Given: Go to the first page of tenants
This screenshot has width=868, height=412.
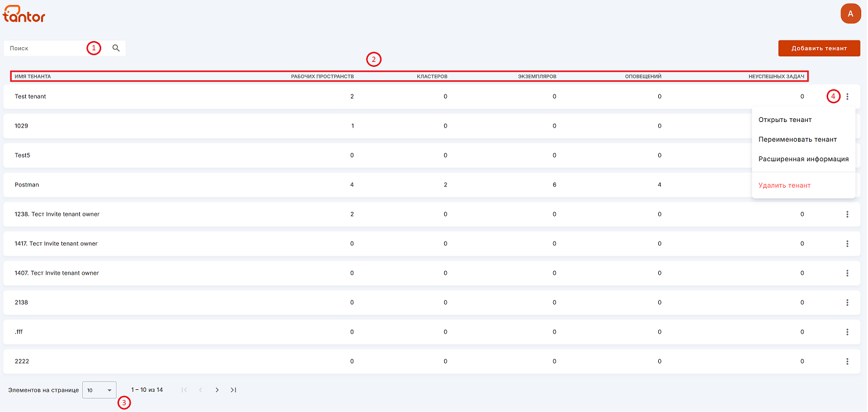Looking at the screenshot, I should [184, 390].
